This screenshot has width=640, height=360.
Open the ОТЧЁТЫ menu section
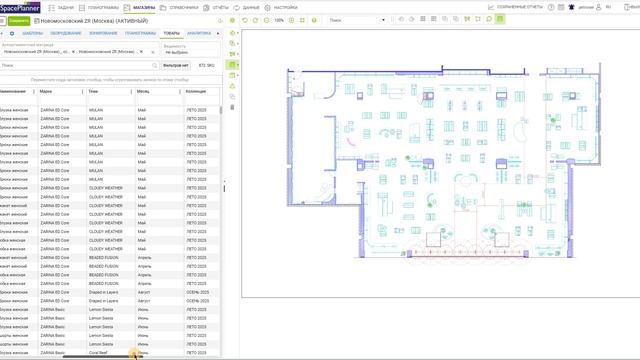(x=216, y=7)
